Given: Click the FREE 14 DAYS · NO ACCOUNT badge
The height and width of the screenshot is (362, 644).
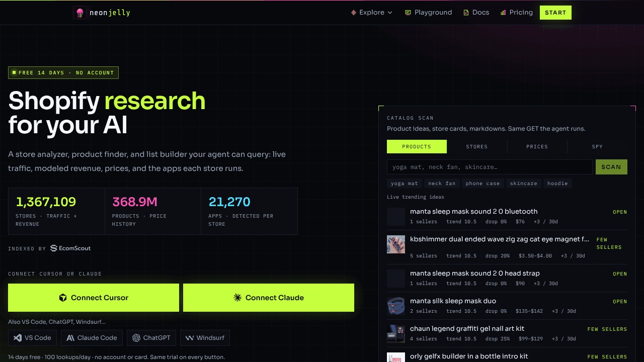Looking at the screenshot, I should point(63,73).
